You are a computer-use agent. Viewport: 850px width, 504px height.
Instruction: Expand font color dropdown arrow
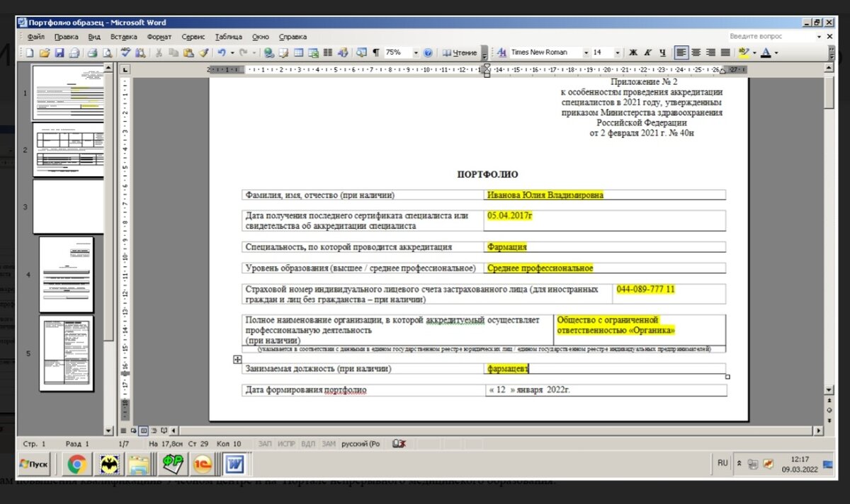click(776, 52)
